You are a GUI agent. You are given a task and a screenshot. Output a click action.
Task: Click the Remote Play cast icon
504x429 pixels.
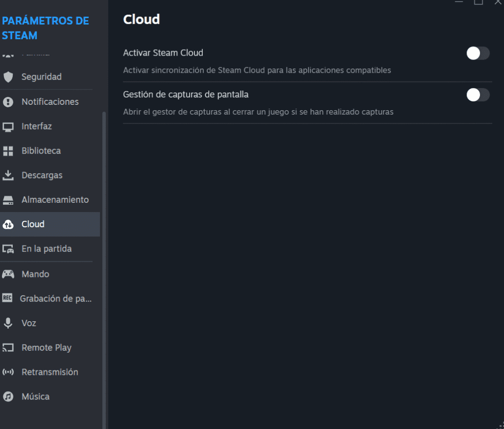[x=8, y=347]
